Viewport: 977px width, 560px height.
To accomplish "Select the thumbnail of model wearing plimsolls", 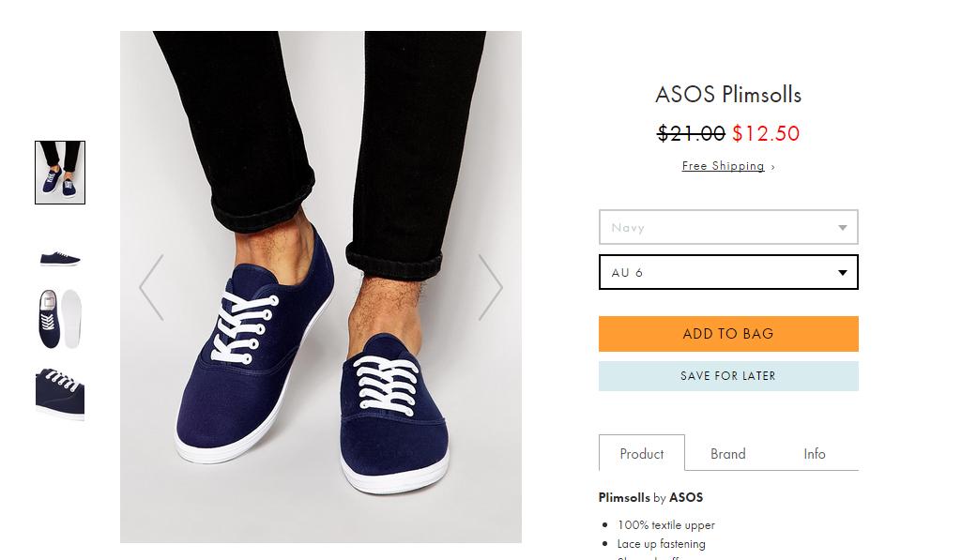I will (60, 173).
